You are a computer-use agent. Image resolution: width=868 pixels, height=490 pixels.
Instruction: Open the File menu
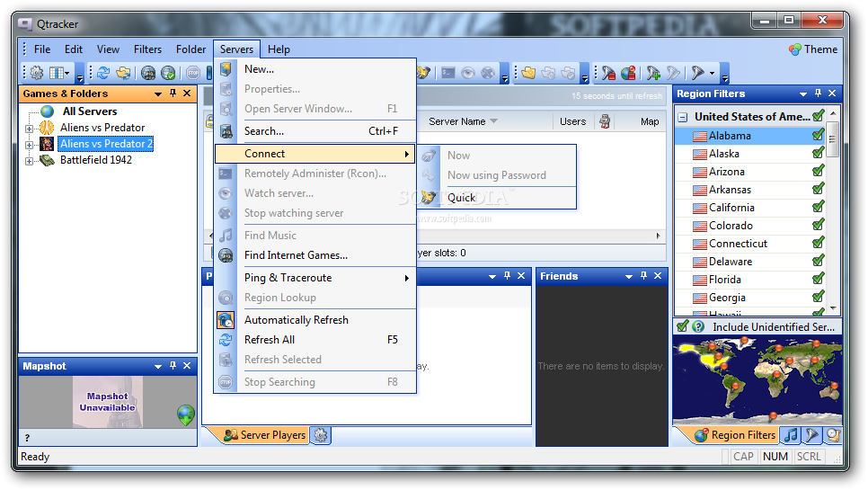coord(42,49)
